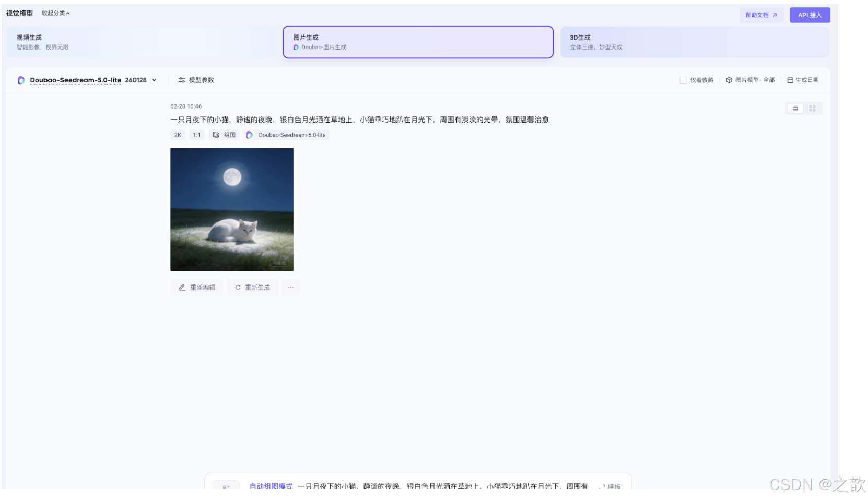Click the image-group icon in 组图 tag
Viewport: 868px width, 500px height.
216,135
